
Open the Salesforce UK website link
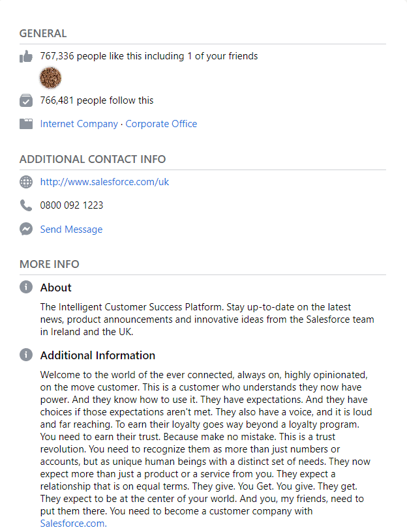pos(104,182)
